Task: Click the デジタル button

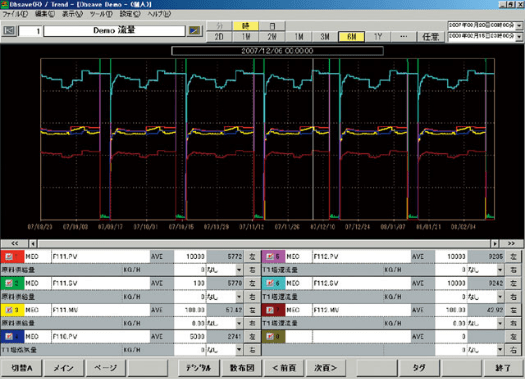Action: pyautogui.click(x=199, y=368)
